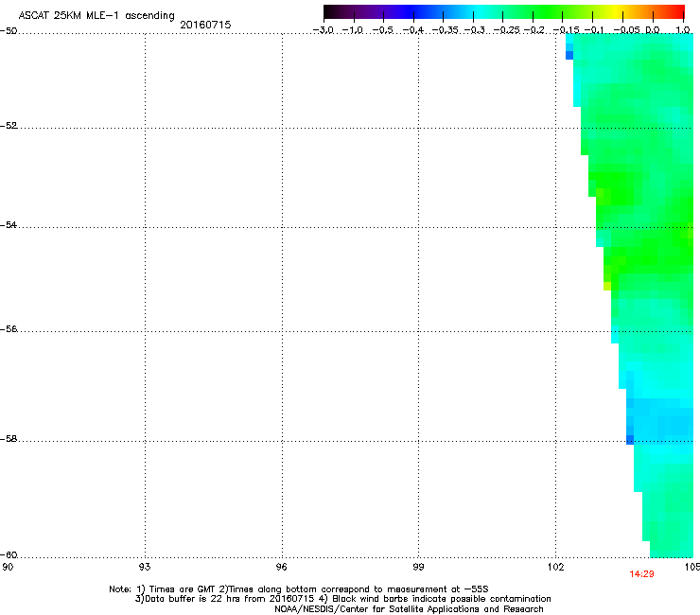Image resolution: width=700 pixels, height=615 pixels.
Task: Select the '-0.35' color scale label
Action: [446, 30]
